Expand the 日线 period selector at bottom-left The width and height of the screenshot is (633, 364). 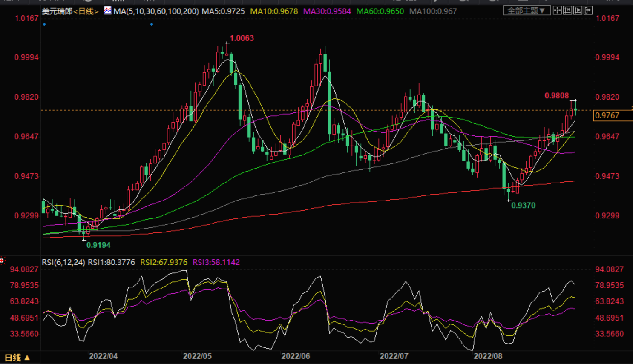(17, 358)
